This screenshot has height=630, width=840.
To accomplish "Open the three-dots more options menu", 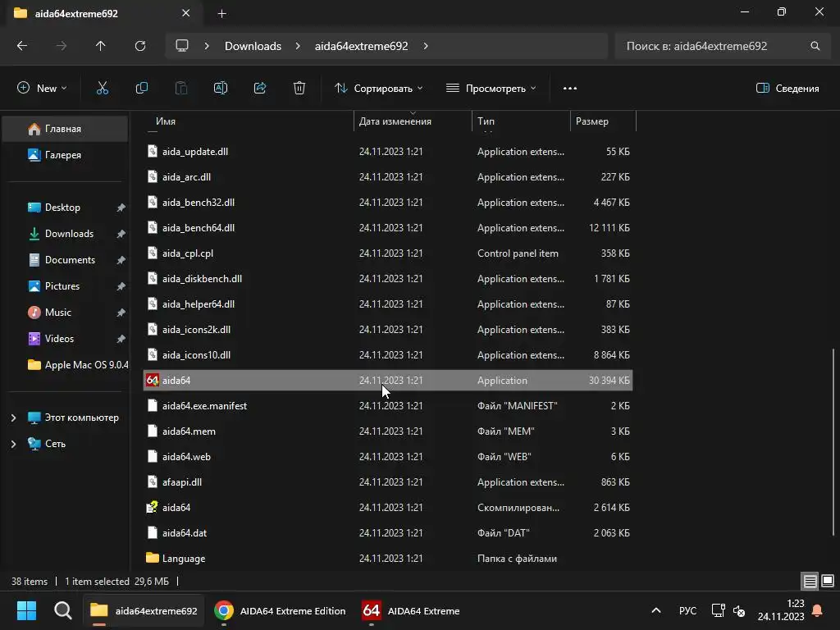I will pos(570,88).
